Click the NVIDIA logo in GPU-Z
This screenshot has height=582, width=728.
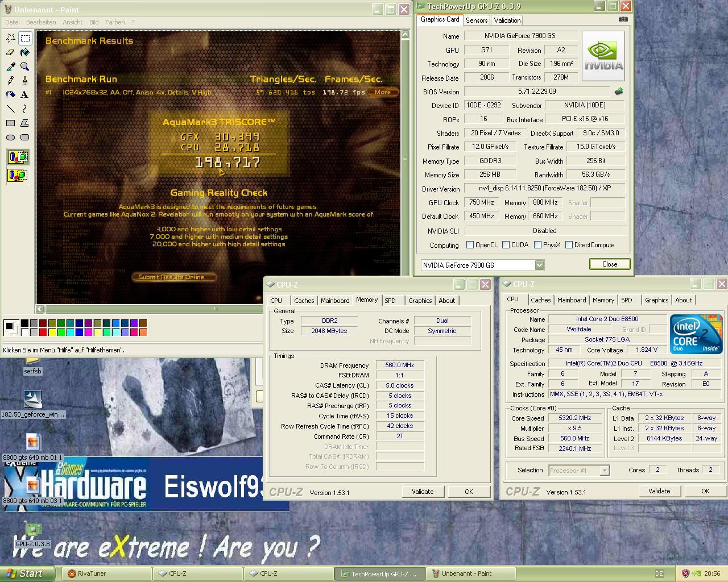[603, 56]
